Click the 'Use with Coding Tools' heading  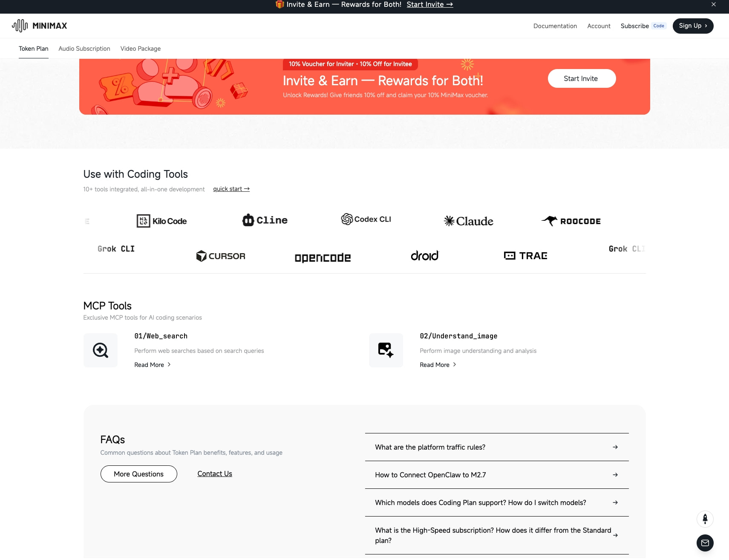tap(135, 174)
